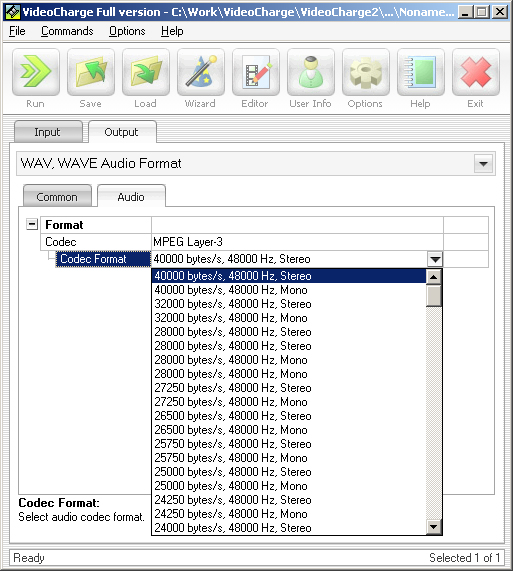The image size is (513, 571).
Task: Choose 25750 bytes/s, 48000 Hz, Stereo
Action: click(289, 444)
